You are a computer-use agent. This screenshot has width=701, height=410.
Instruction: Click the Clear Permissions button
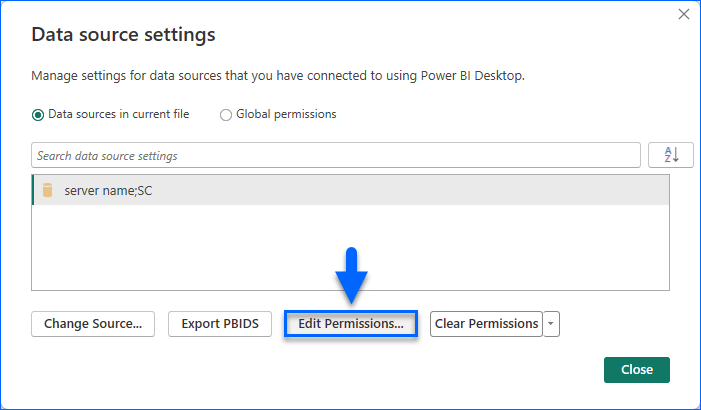(x=487, y=324)
